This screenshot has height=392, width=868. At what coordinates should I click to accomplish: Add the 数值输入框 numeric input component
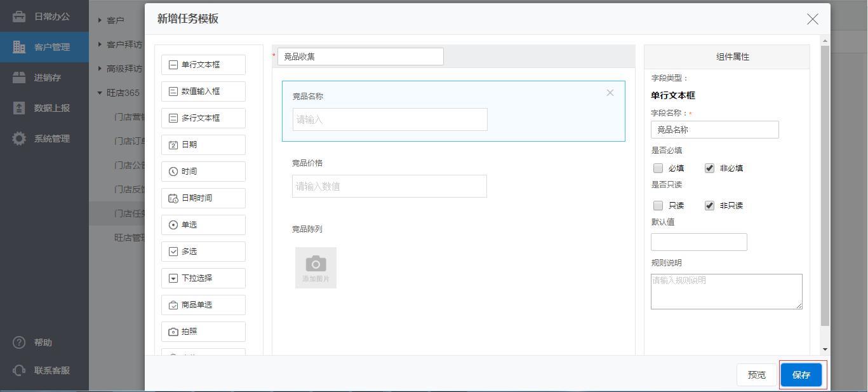pos(203,91)
